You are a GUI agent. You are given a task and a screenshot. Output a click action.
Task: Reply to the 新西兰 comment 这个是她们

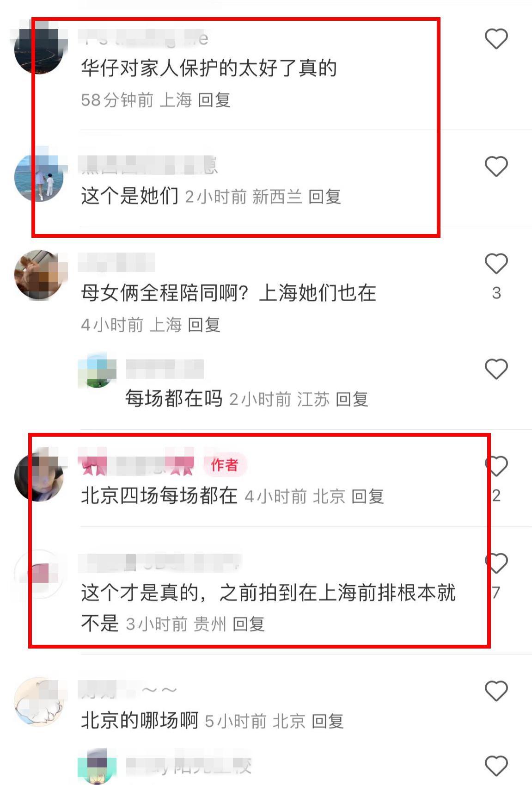pyautogui.click(x=324, y=197)
